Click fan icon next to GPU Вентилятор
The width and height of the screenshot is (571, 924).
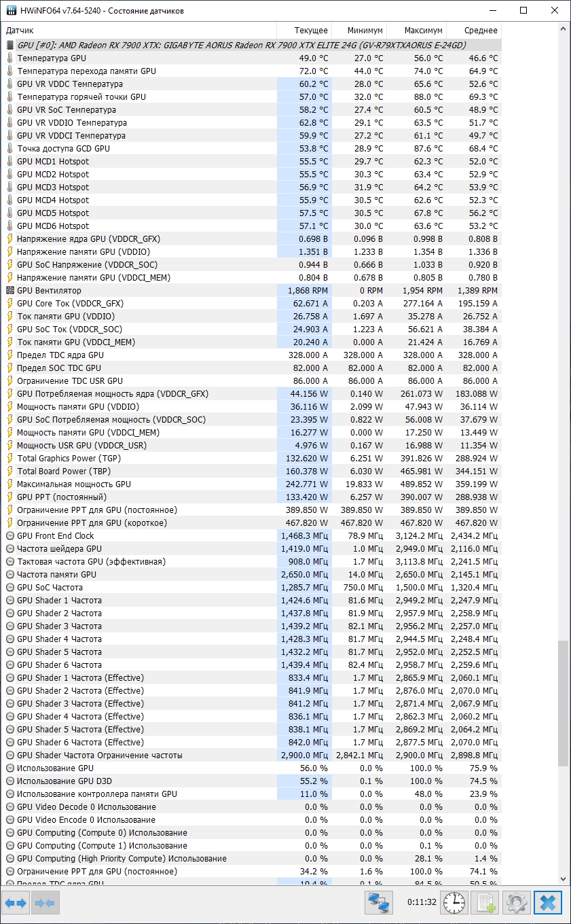pos(10,291)
